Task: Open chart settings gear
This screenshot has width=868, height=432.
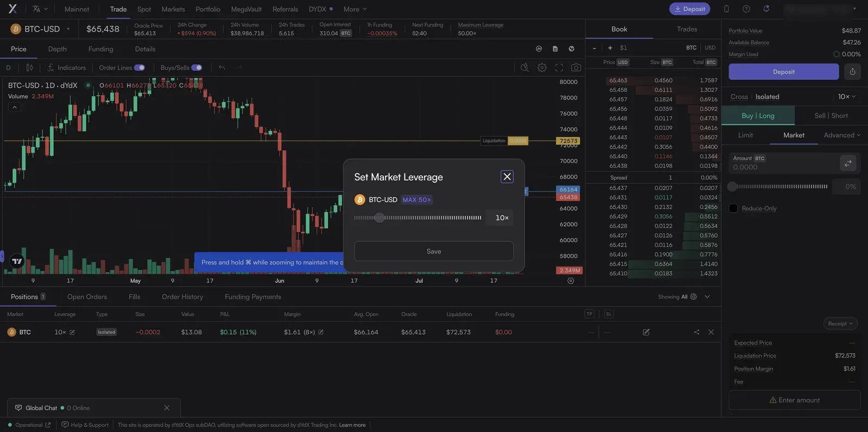Action: 542,68
